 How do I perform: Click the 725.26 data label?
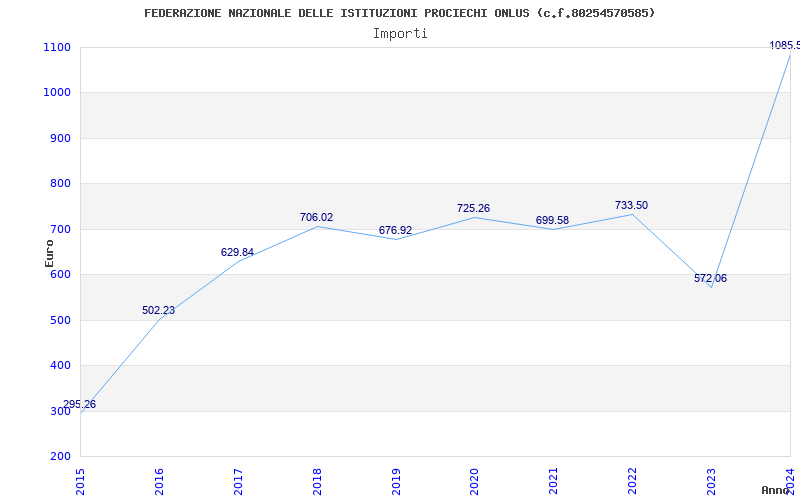pyautogui.click(x=473, y=208)
